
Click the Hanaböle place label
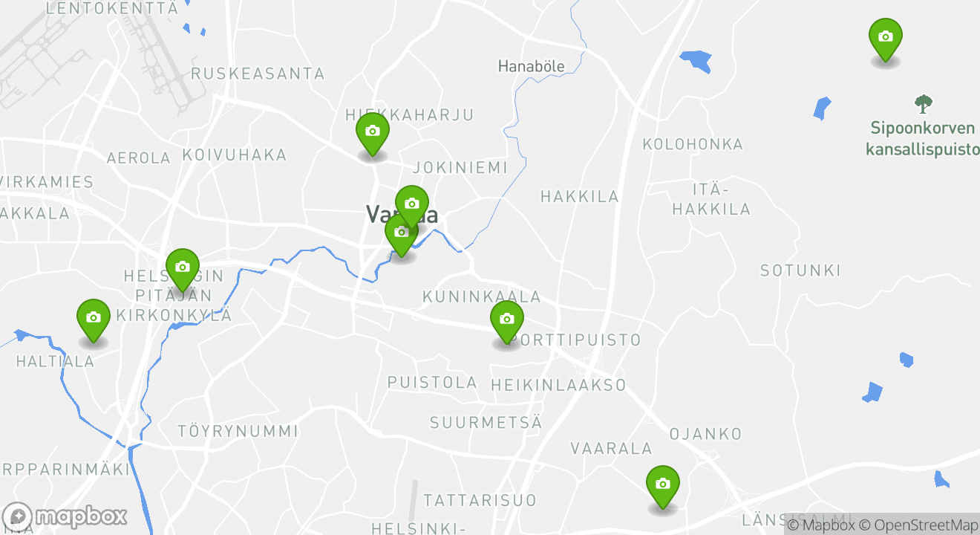531,66
